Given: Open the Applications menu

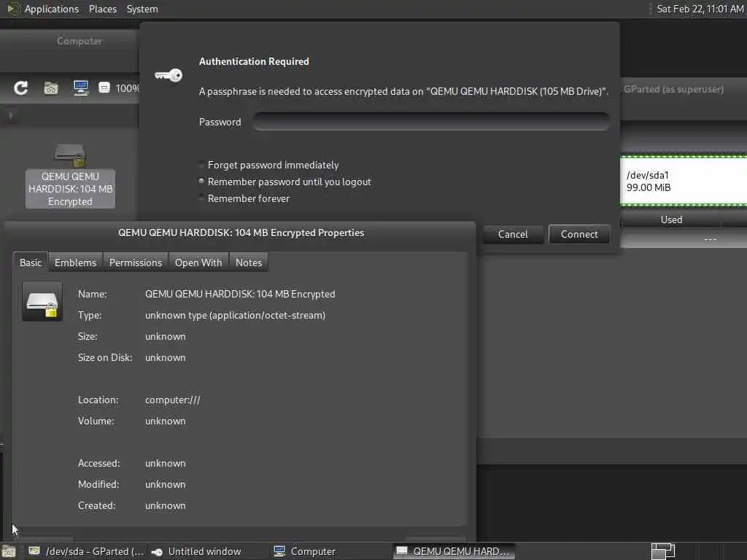Looking at the screenshot, I should coord(52,9).
